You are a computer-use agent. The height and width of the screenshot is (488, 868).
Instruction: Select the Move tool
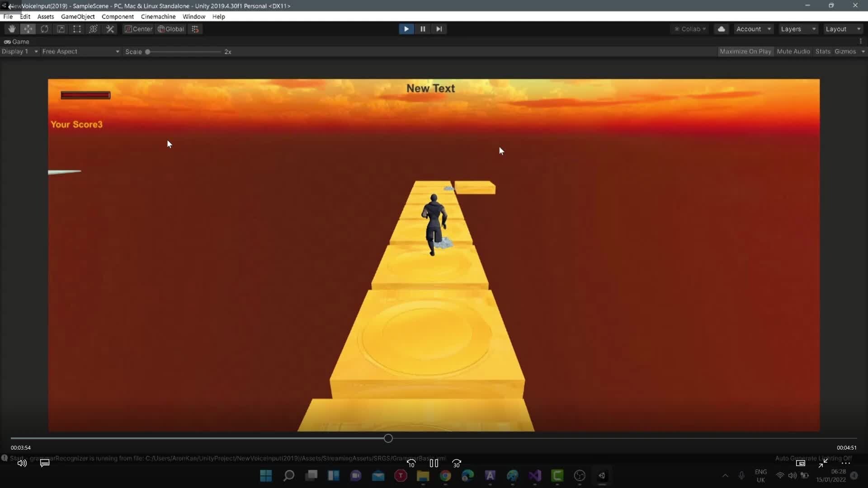tap(28, 28)
